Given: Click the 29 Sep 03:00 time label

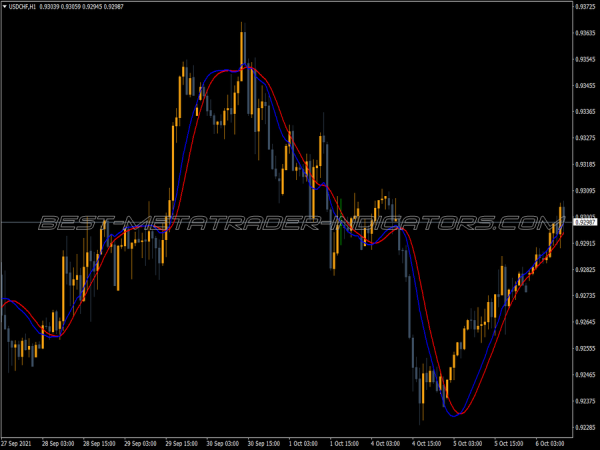Looking at the screenshot, I should (x=140, y=443).
